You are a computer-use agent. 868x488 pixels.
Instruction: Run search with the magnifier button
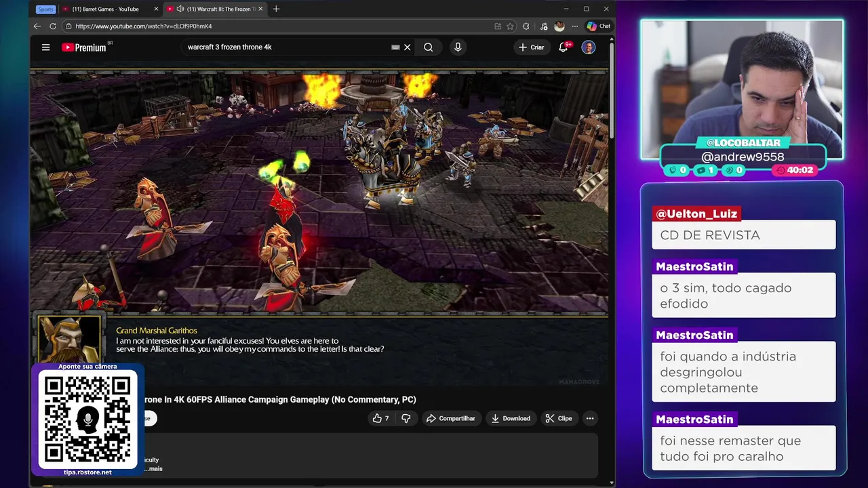[429, 47]
